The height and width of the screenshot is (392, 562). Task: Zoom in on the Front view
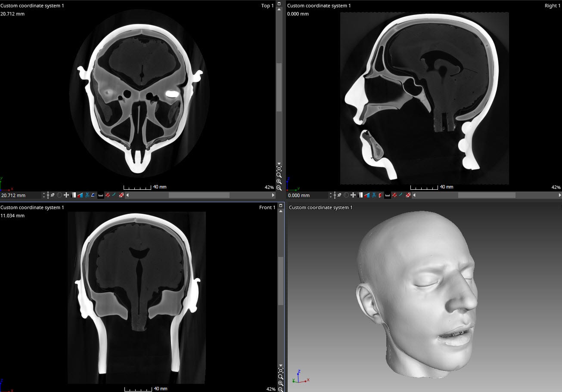281,383
